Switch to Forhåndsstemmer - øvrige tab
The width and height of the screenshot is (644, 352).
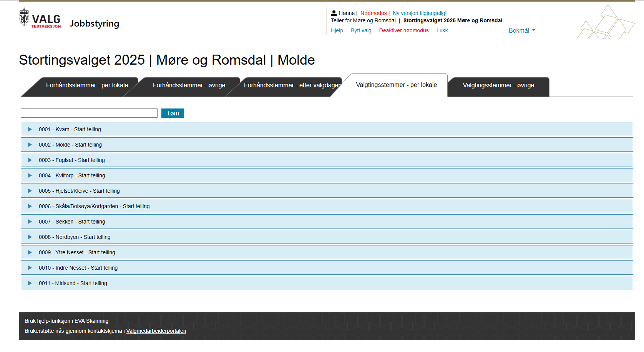tap(189, 85)
